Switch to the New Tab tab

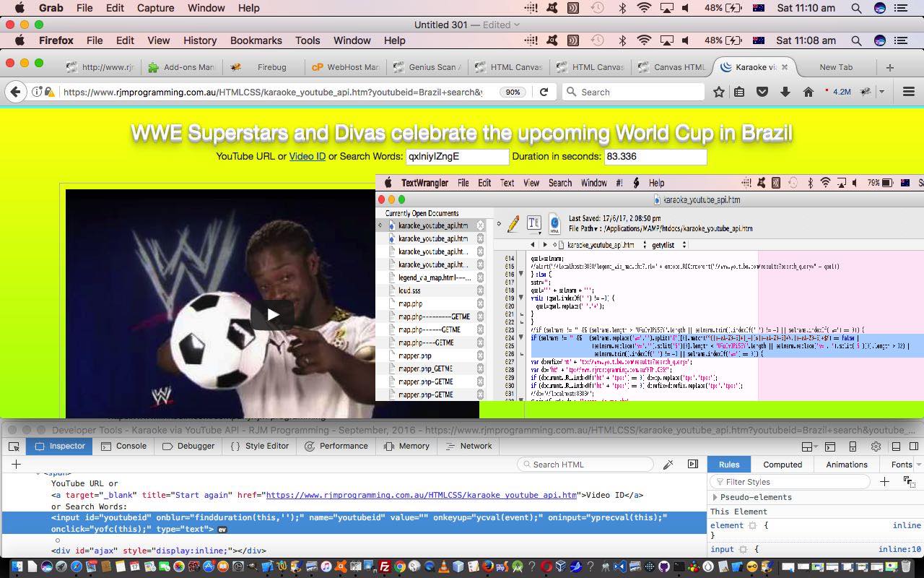(x=836, y=67)
